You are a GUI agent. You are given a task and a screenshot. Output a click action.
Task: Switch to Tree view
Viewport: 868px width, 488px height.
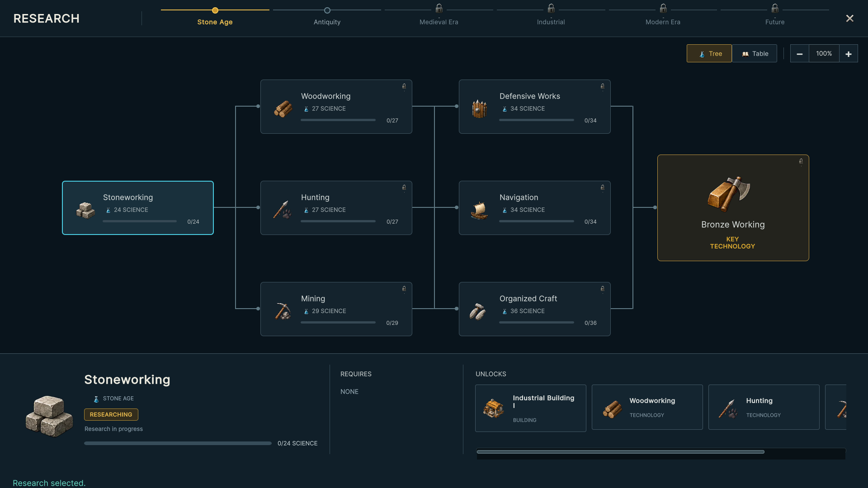709,53
